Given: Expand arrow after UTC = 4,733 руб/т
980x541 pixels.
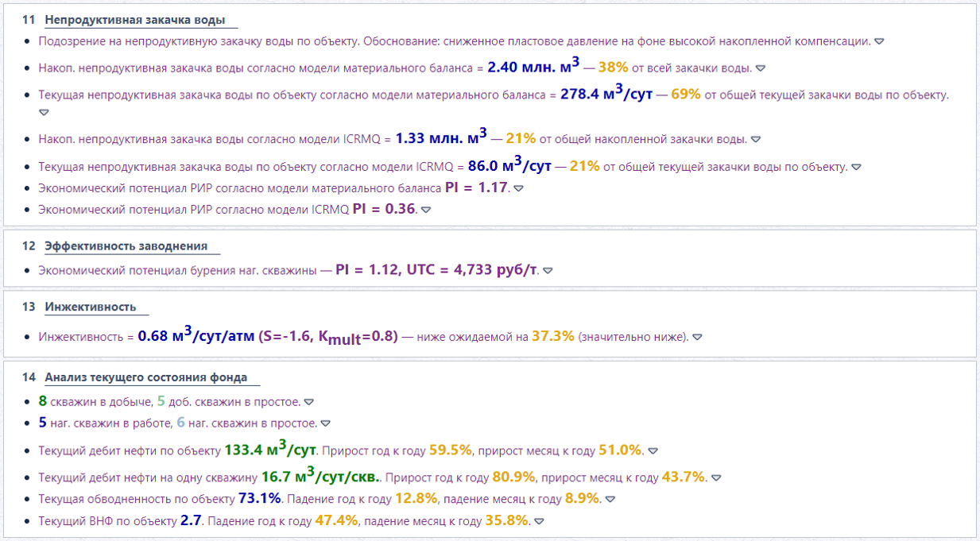Looking at the screenshot, I should click(x=548, y=271).
